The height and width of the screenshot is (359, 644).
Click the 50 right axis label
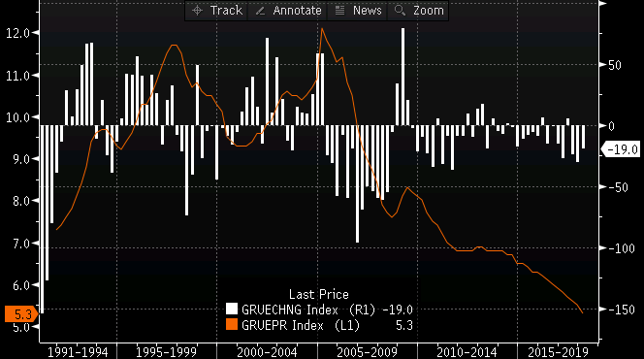tap(615, 65)
